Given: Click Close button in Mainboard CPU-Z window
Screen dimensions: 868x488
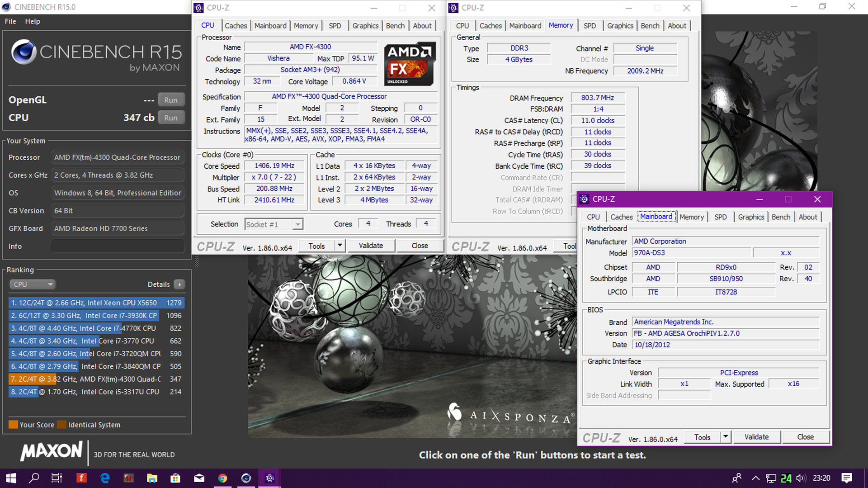Looking at the screenshot, I should point(806,437).
